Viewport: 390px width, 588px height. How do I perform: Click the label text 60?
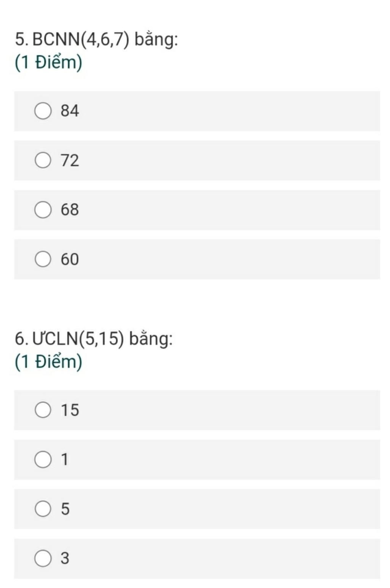tap(70, 259)
